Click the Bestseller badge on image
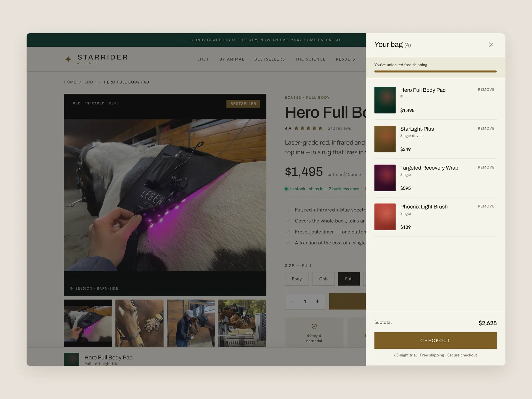This screenshot has height=399, width=532. click(243, 104)
